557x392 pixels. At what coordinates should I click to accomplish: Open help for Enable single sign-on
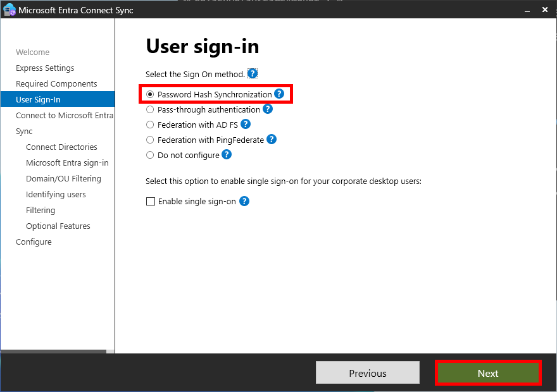[x=244, y=202]
